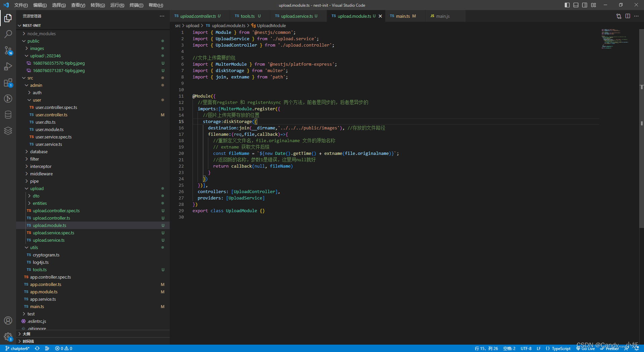The width and height of the screenshot is (644, 352).
Task: Open Explorer panel more actions ellipsis
Action: 162,16
